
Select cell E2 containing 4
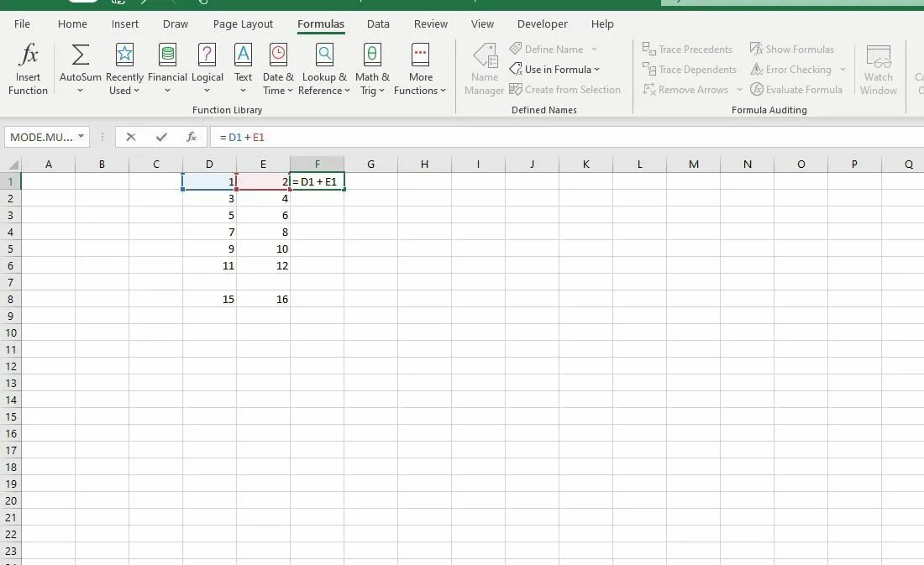(x=264, y=198)
